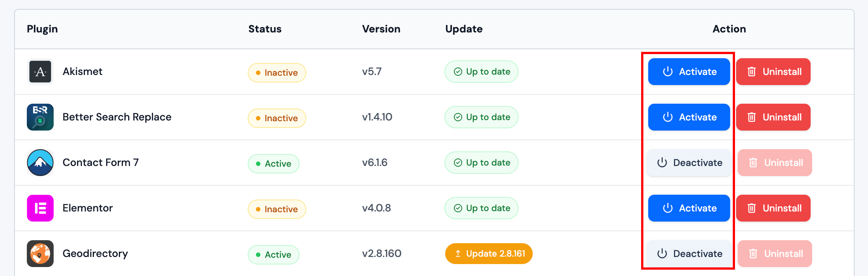Click version v2.8.160 text
The image size is (868, 276).
(x=382, y=254)
